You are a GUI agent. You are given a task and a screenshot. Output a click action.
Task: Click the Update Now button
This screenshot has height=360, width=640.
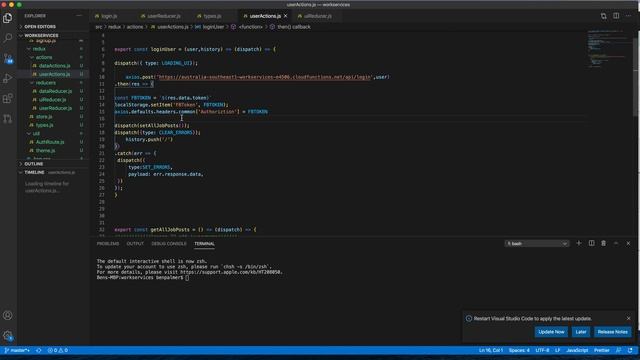point(551,332)
